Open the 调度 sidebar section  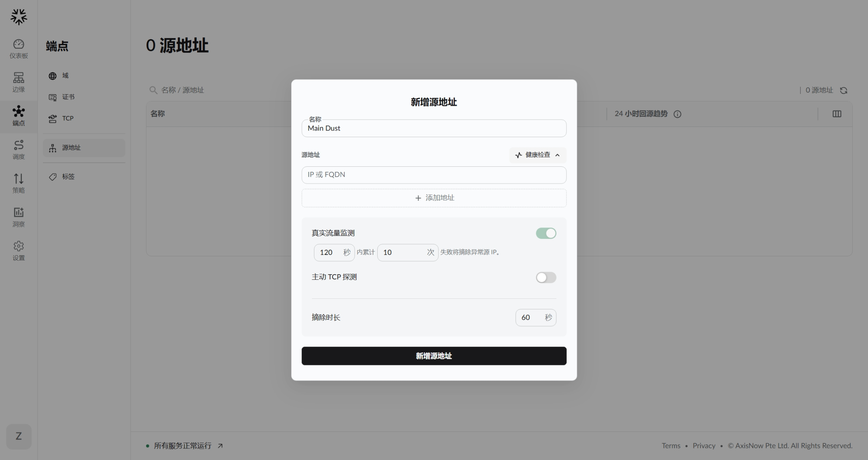pyautogui.click(x=19, y=150)
